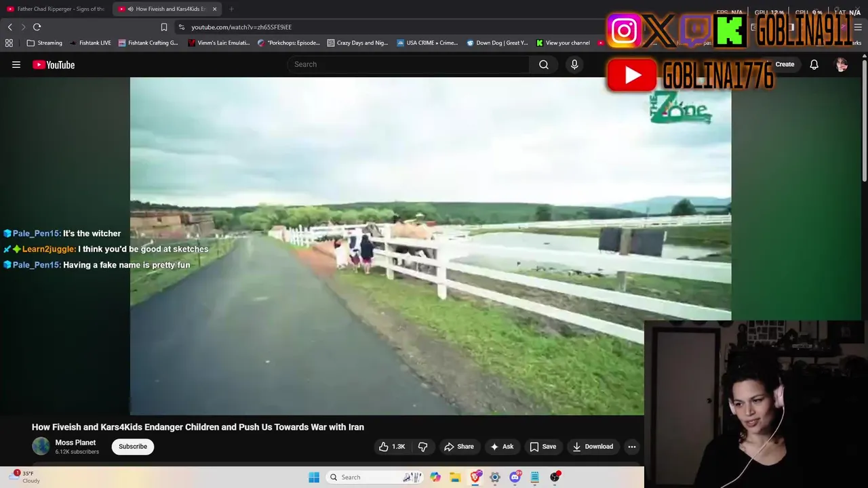Close the How Fiveish and Kars4Kids tab
This screenshot has height=488, width=868.
point(215,9)
